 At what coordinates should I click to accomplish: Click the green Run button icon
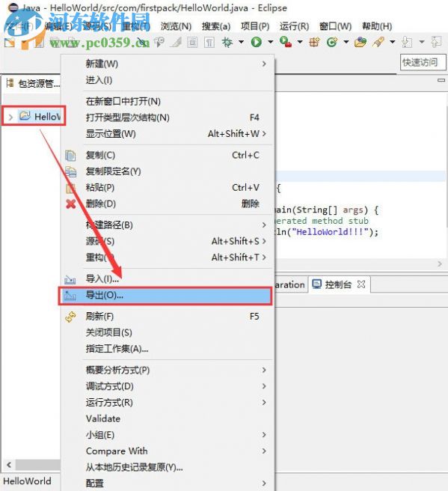coord(257,42)
